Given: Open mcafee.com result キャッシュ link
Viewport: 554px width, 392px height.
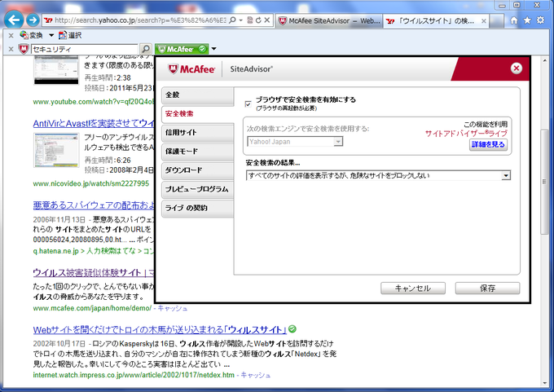Looking at the screenshot, I should [173, 308].
